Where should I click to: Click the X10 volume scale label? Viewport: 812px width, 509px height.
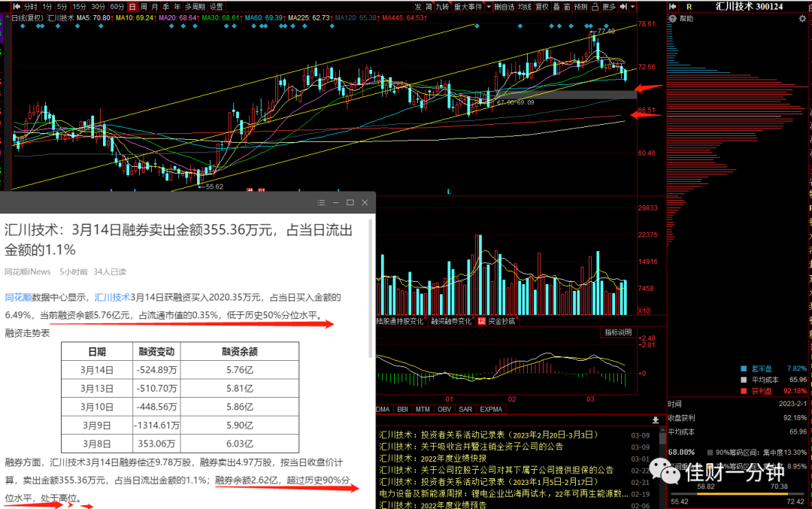pos(644,311)
